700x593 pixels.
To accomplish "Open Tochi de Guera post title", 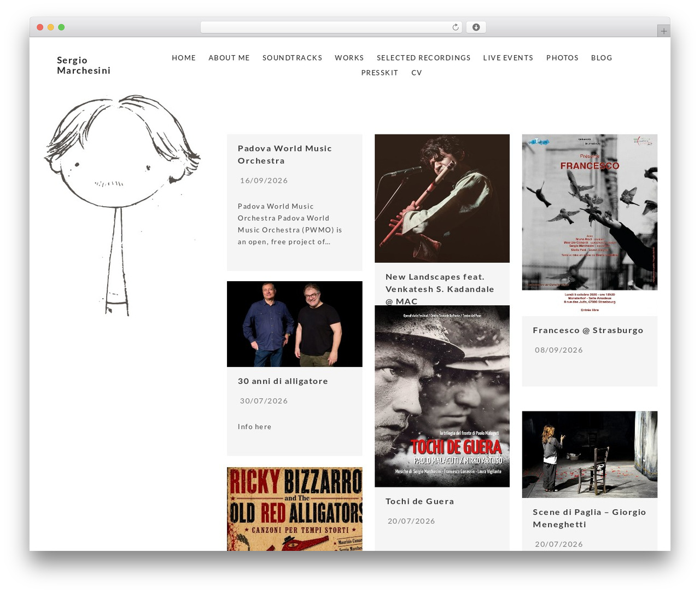I will tap(419, 502).
